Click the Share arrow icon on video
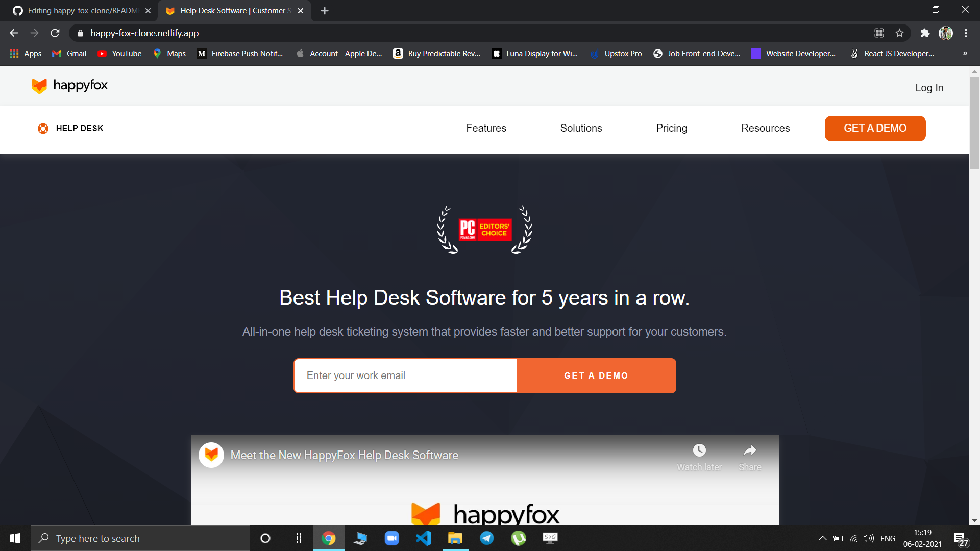The width and height of the screenshot is (980, 551). click(x=749, y=450)
